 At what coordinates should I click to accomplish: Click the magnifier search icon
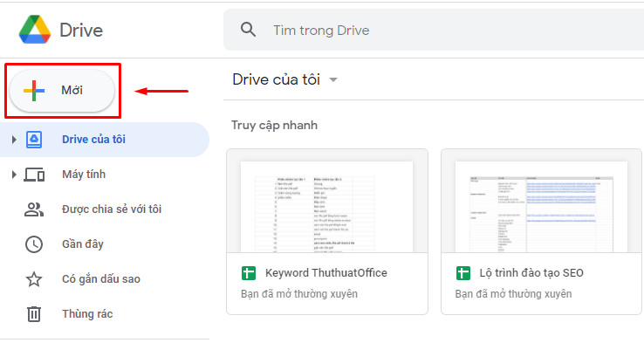coord(248,30)
